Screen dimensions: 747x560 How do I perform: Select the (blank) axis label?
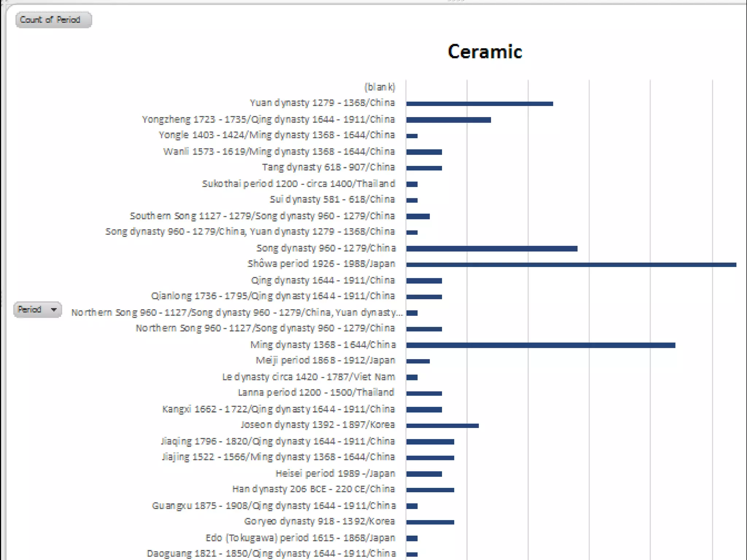click(380, 87)
